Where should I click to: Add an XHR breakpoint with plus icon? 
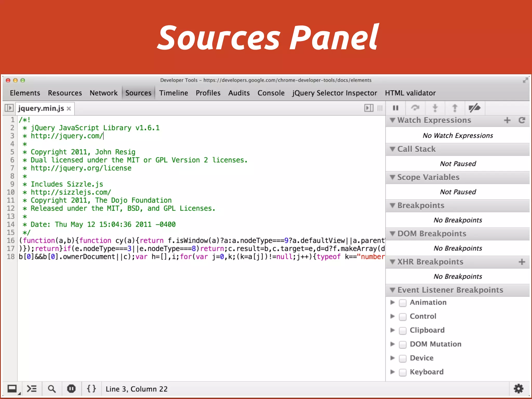(x=522, y=262)
